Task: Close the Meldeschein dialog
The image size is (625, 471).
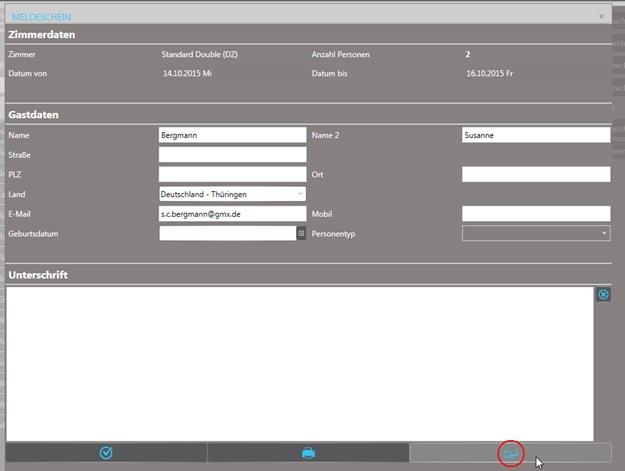Action: (601, 17)
